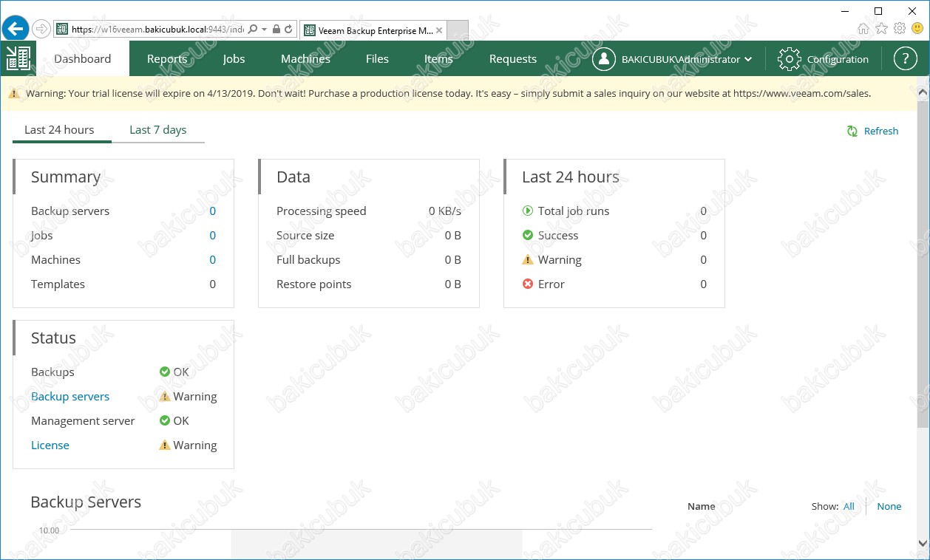Click the Processing speed 0 KB/s value
Screen dimensions: 930x560
tap(445, 211)
